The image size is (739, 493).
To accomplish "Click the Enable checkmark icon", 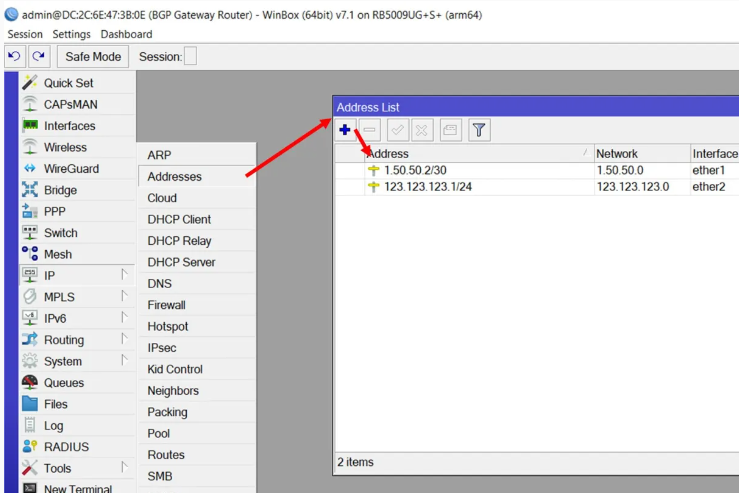I will pyautogui.click(x=397, y=130).
